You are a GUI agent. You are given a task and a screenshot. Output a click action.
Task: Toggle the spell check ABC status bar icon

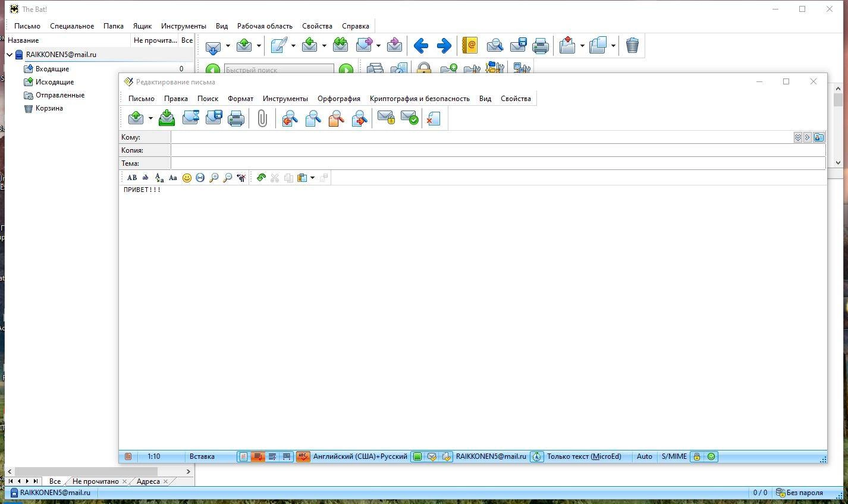pos(303,456)
